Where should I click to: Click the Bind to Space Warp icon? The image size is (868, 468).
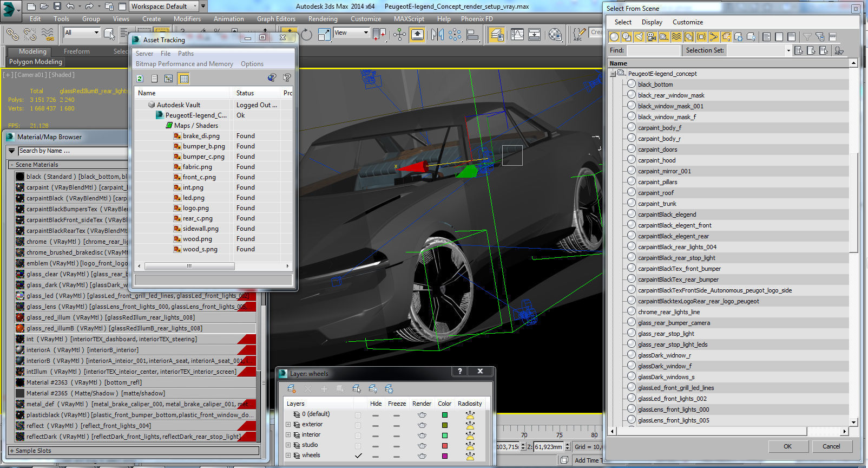tap(48, 35)
